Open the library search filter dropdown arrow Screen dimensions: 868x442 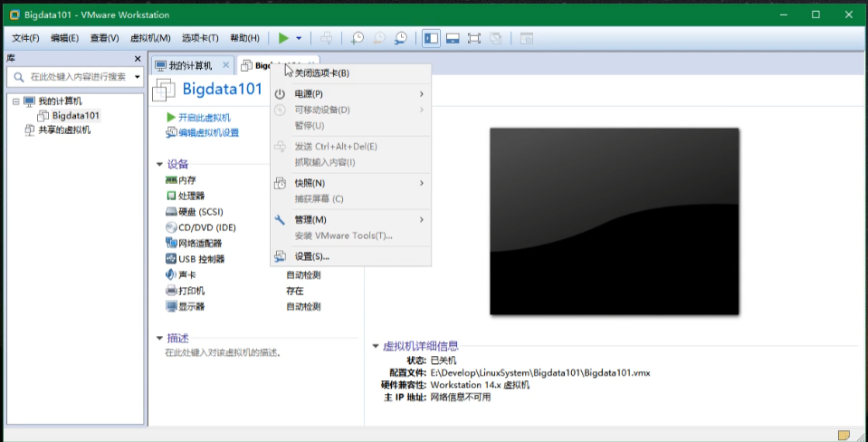click(138, 77)
